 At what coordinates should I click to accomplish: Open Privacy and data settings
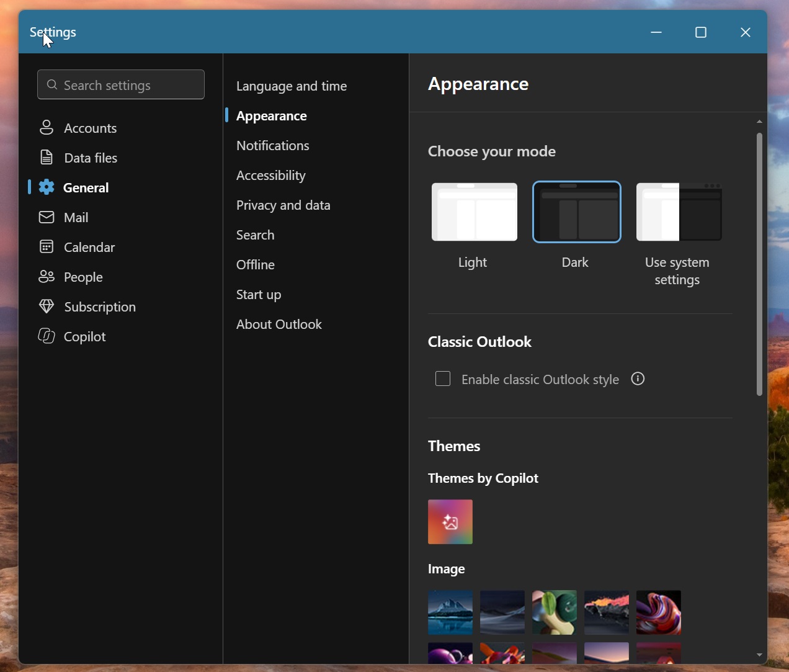(x=283, y=205)
